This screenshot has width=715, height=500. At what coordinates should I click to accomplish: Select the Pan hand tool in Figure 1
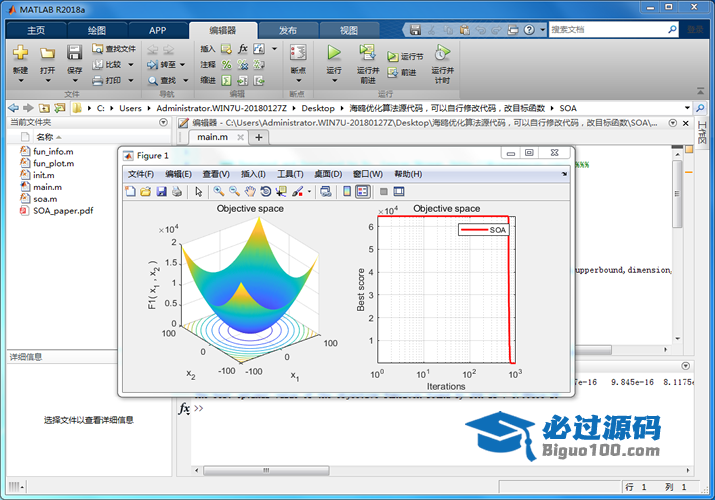(x=250, y=191)
